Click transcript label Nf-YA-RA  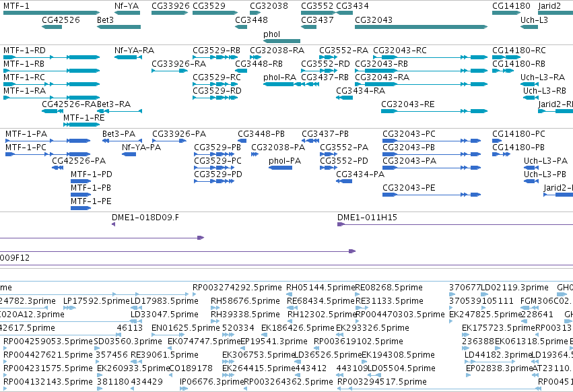(x=134, y=50)
